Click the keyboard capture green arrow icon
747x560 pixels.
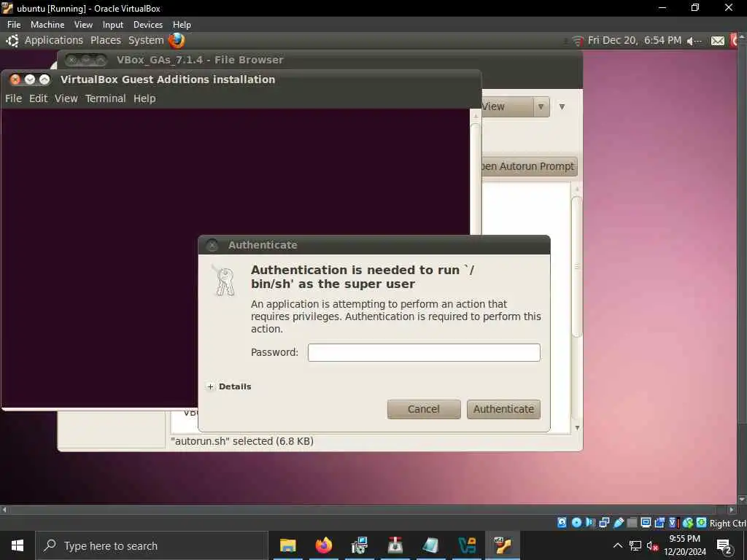click(701, 523)
